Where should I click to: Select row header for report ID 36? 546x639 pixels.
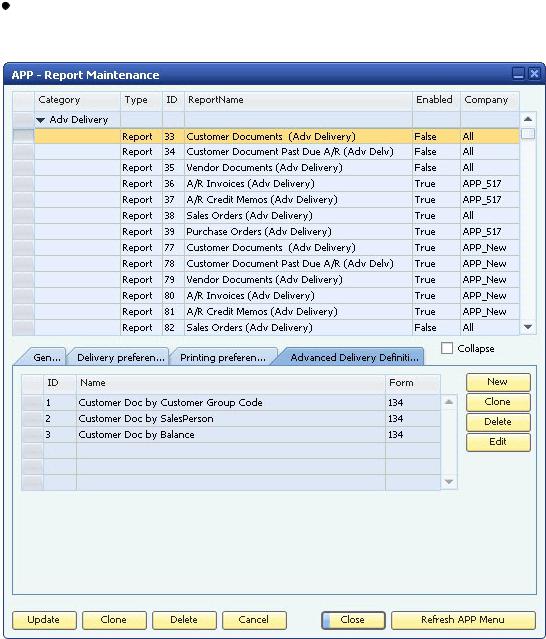click(23, 183)
